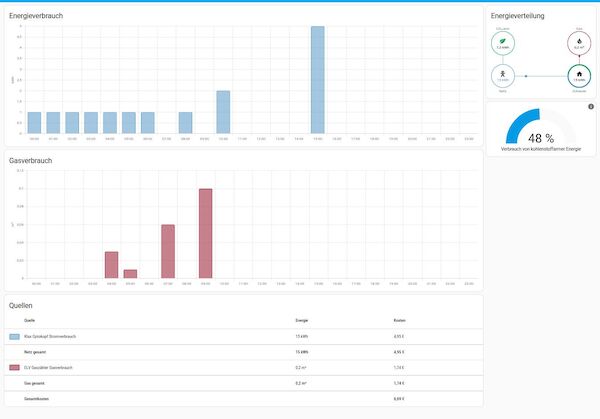The height and width of the screenshot is (419, 600).
Task: Click the 6,69 € total cost value
Action: click(399, 399)
